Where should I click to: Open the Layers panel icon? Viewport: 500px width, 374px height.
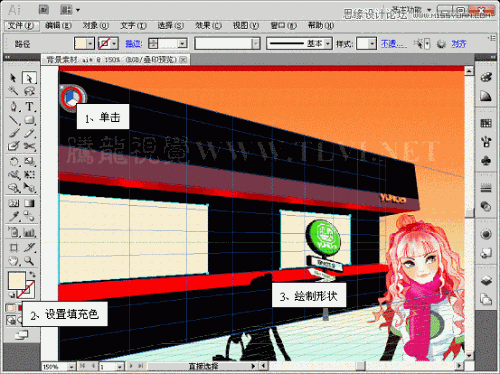click(x=486, y=280)
